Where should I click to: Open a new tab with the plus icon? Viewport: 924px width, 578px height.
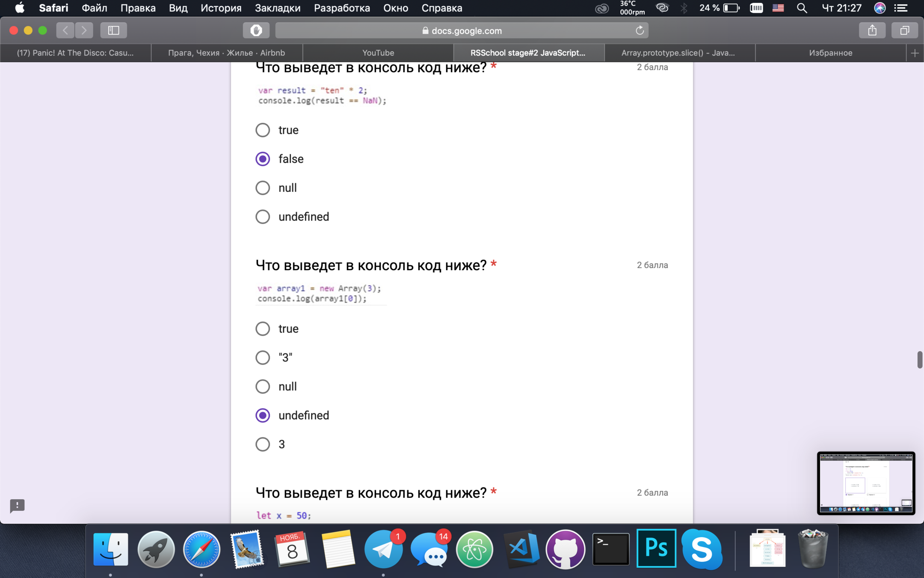point(915,53)
